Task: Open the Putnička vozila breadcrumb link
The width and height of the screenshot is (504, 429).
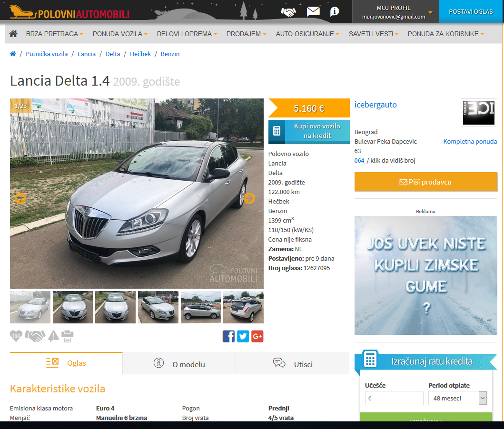Action: pyautogui.click(x=47, y=54)
